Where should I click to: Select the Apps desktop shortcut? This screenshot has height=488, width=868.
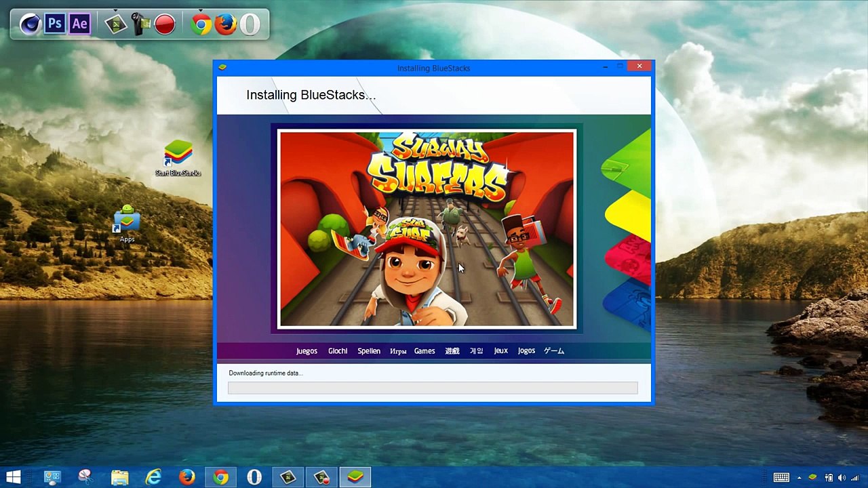click(127, 224)
